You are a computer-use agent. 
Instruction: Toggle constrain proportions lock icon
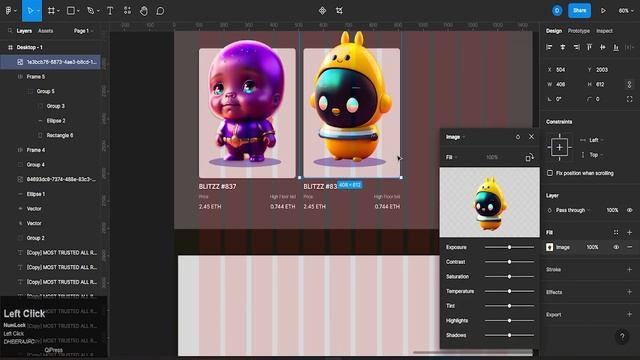pos(629,84)
